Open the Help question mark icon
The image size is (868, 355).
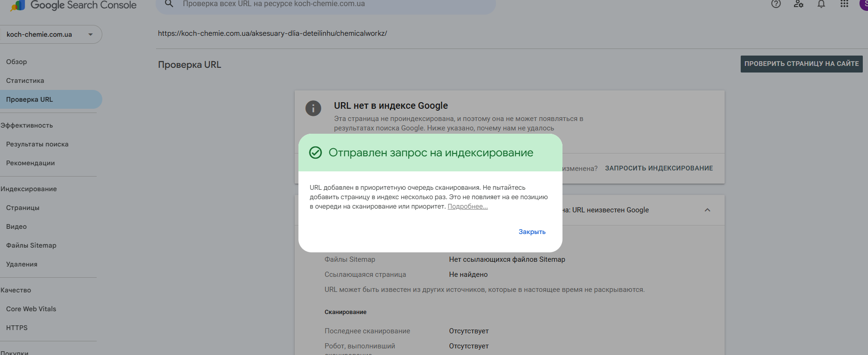776,4
